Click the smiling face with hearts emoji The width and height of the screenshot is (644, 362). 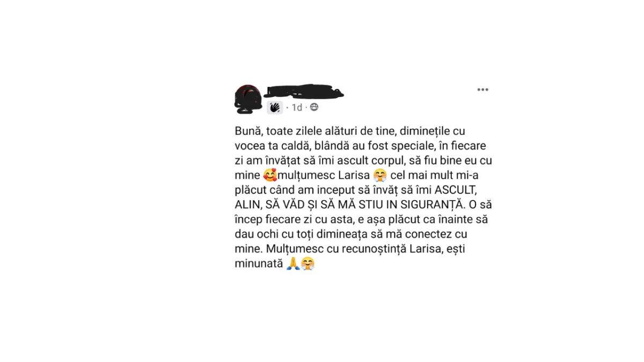click(269, 175)
